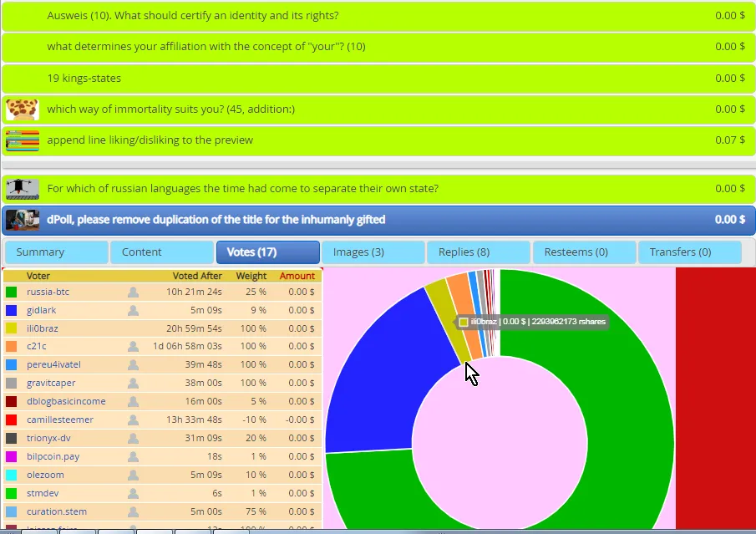Open voter link pereu4ivatel
Image resolution: width=756 pixels, height=534 pixels.
(53, 364)
